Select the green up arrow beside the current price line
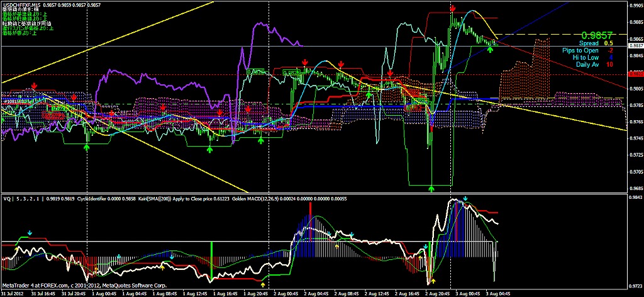Viewport: 644px width, 297px height. click(490, 48)
